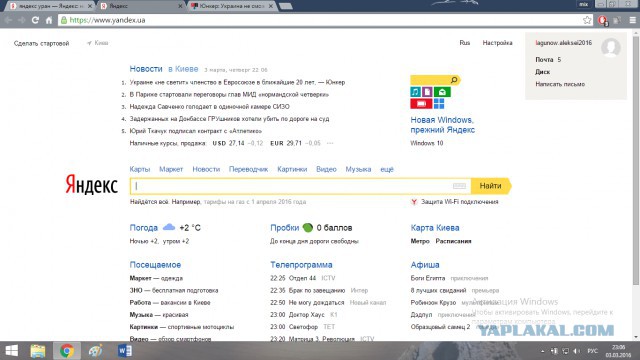Screen dimensions: 640x360
Task: Click the Yandex Wi-Fi protection icon
Action: coord(414,202)
